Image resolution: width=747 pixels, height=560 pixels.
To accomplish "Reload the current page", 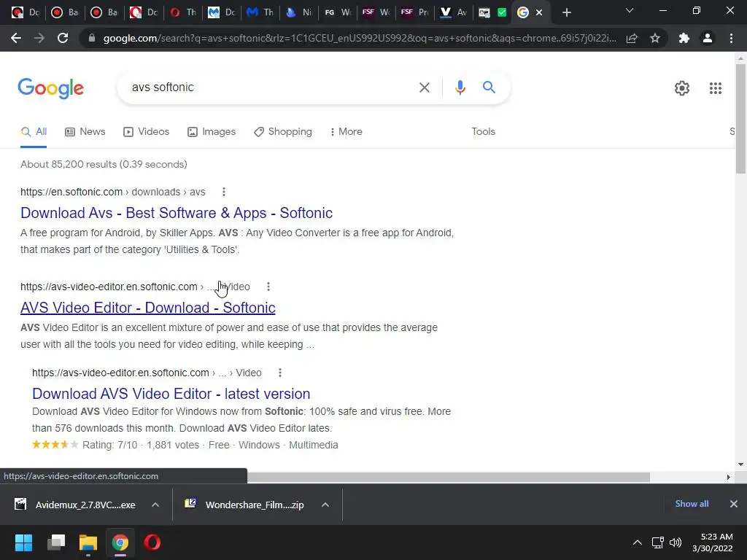I will click(63, 38).
